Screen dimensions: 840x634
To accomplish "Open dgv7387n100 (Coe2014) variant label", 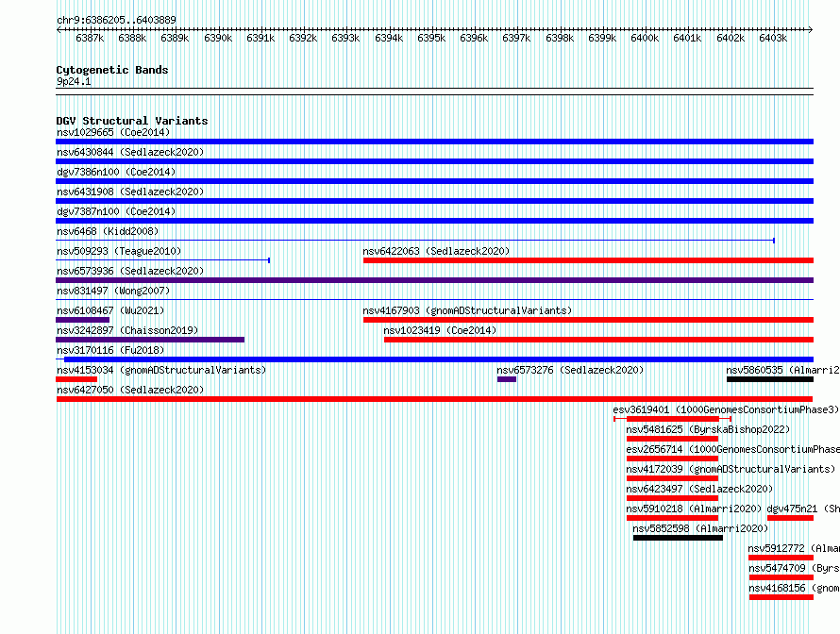I will click(x=116, y=211).
